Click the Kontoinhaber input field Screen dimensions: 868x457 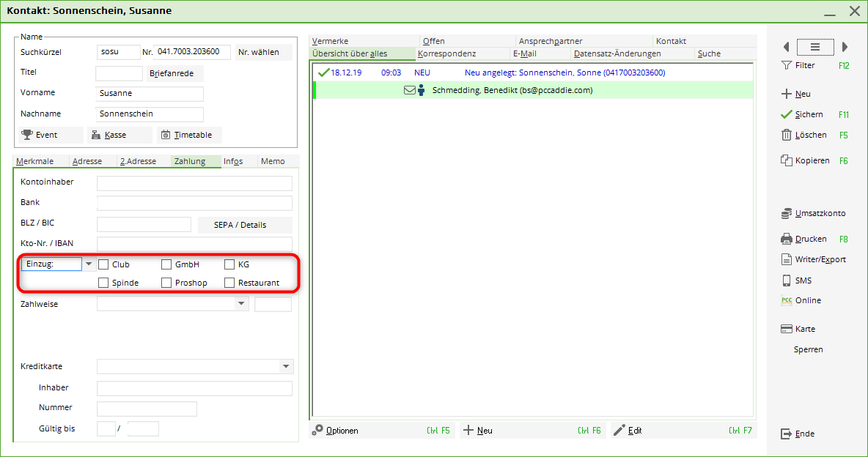pos(194,183)
